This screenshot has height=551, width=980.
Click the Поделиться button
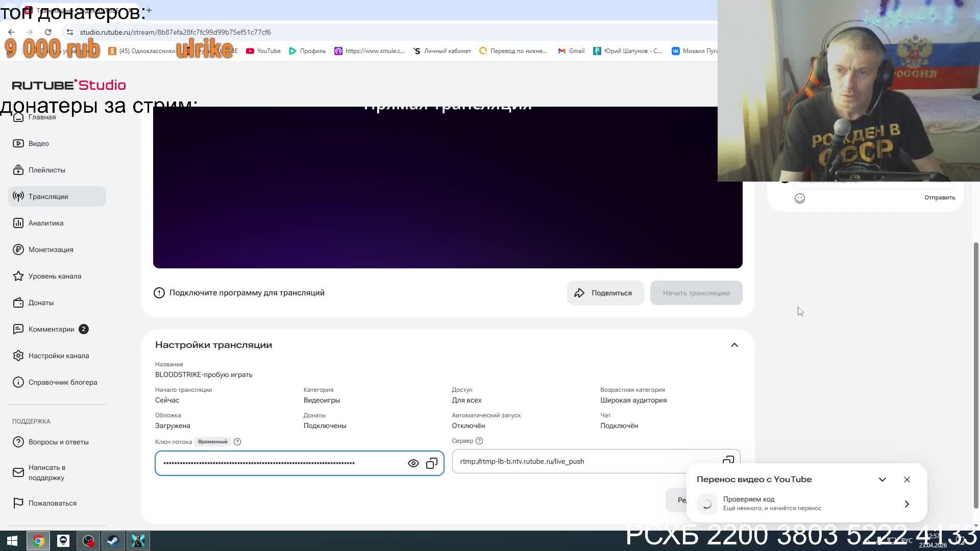[x=605, y=293]
